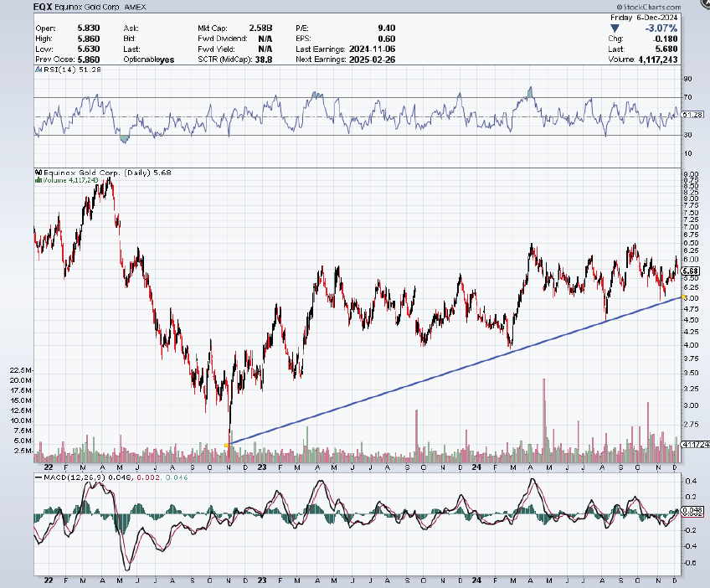Click the 5.68 current price tag on the price axis

click(691, 271)
